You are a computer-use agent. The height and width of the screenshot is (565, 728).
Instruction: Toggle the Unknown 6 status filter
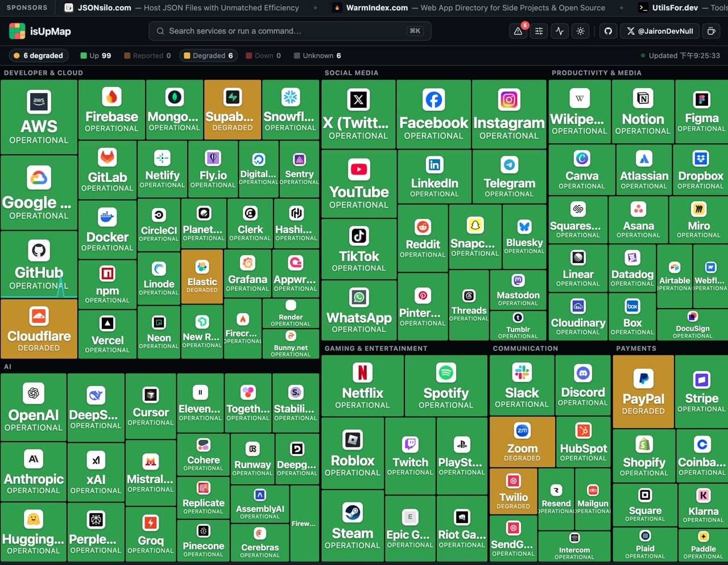[317, 56]
